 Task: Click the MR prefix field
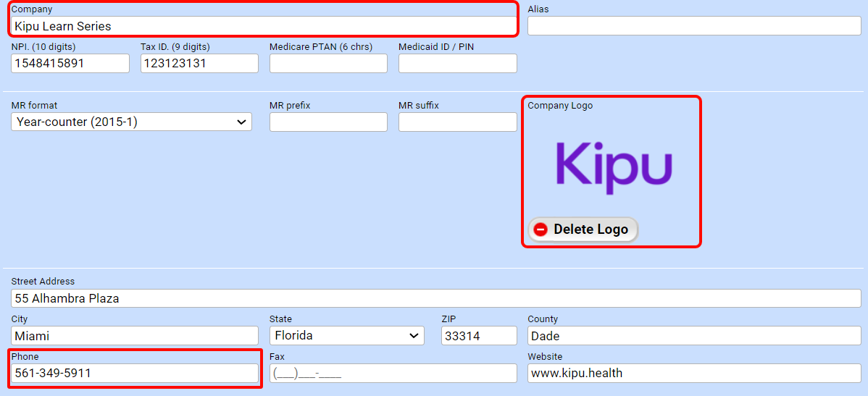pos(328,122)
